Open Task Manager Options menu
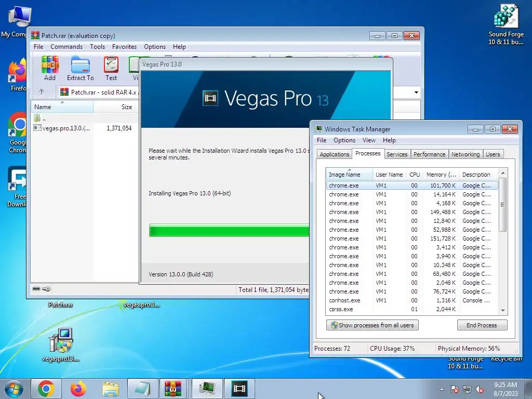Image resolution: width=532 pixels, height=399 pixels. pos(344,140)
